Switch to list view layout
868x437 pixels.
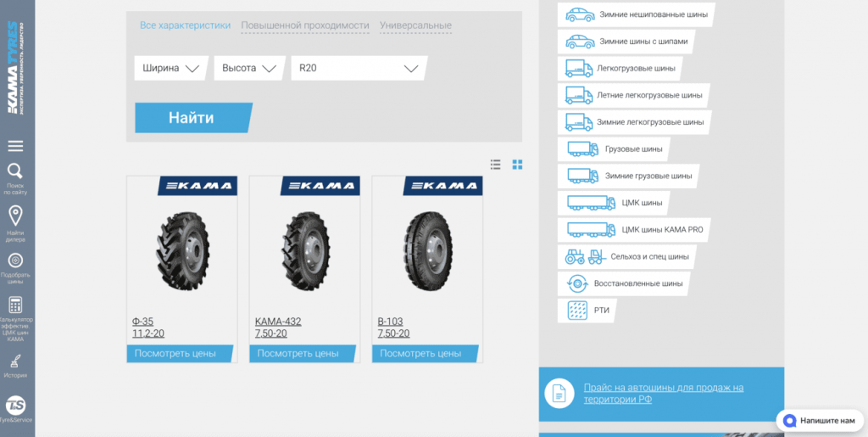496,165
